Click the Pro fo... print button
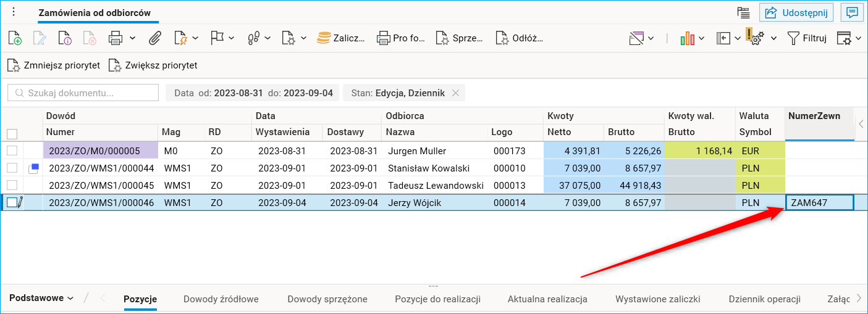Screen dimensions: 868x314 coord(401,38)
